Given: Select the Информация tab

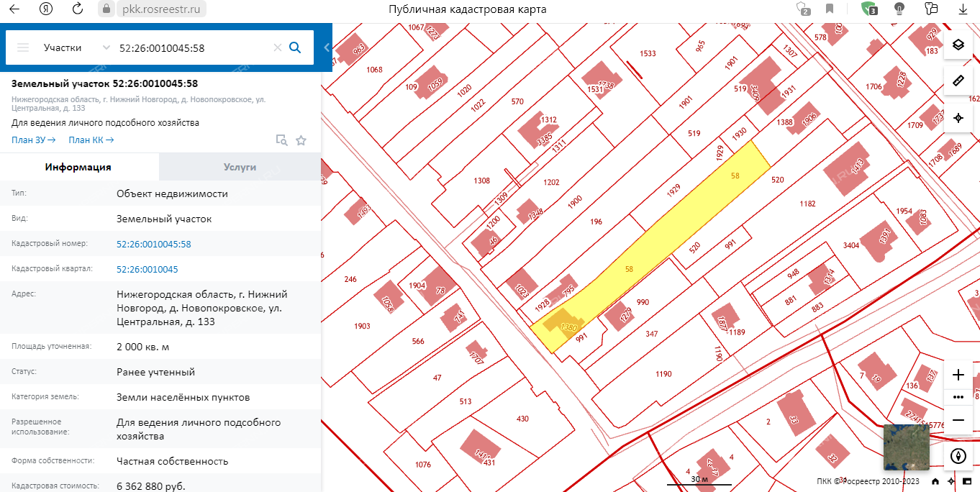Looking at the screenshot, I should coord(78,167).
